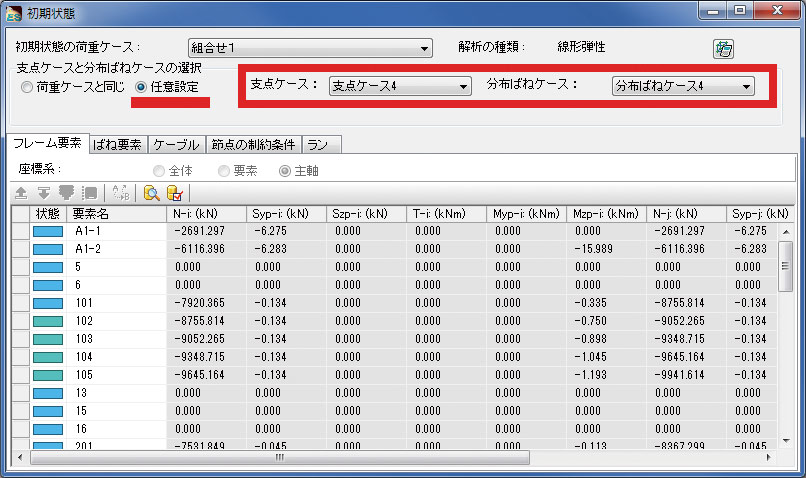The height and width of the screenshot is (478, 806).
Task: Click the blue status swatch for element 13
Action: click(48, 393)
